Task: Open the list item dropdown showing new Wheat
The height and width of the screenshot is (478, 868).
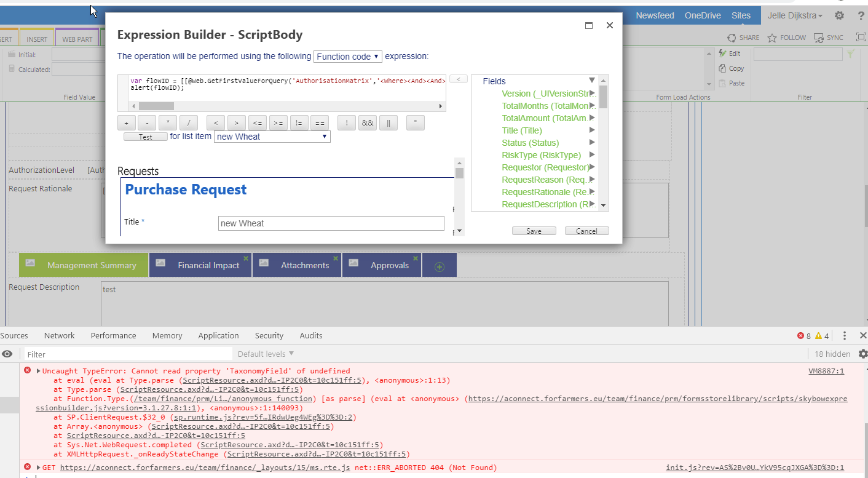Action: tap(272, 137)
